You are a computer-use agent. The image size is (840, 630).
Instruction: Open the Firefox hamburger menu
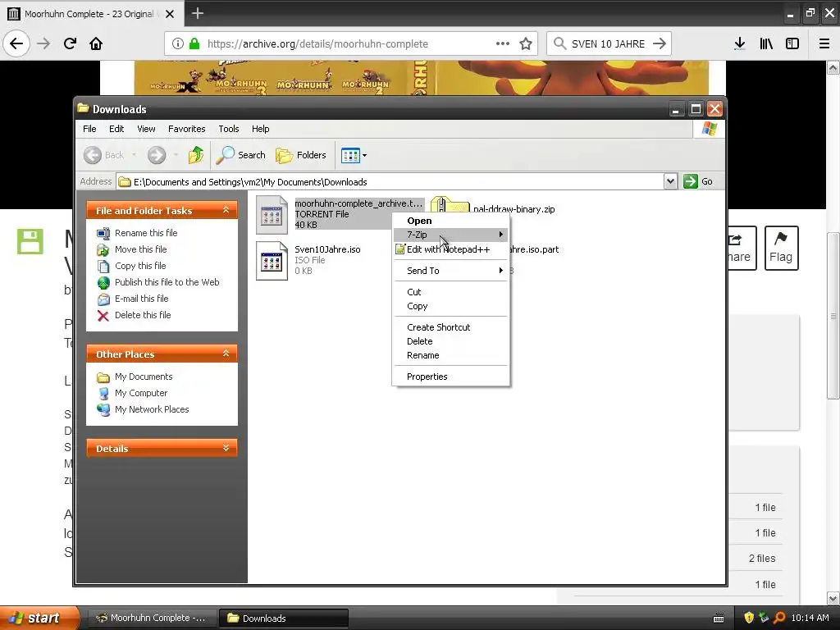[824, 43]
